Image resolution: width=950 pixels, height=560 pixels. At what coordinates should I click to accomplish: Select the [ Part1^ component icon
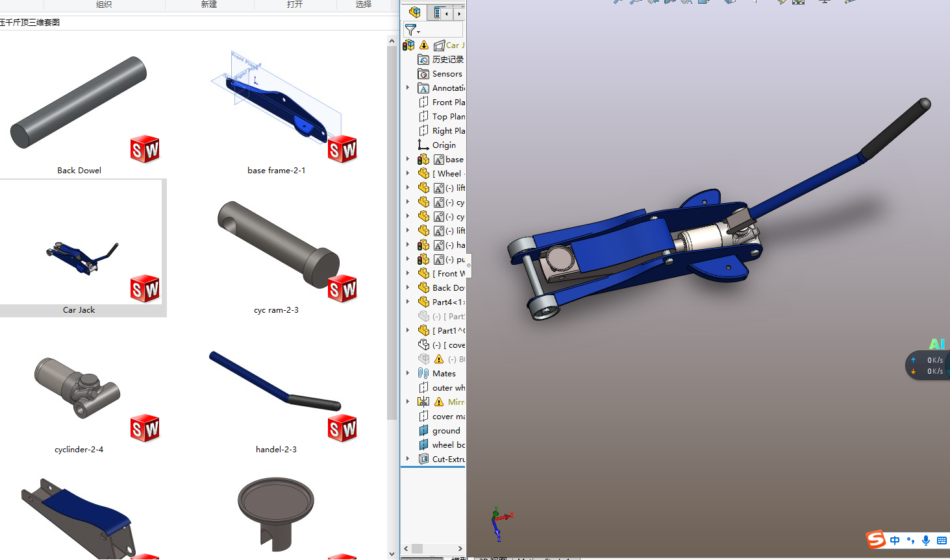[x=423, y=331]
